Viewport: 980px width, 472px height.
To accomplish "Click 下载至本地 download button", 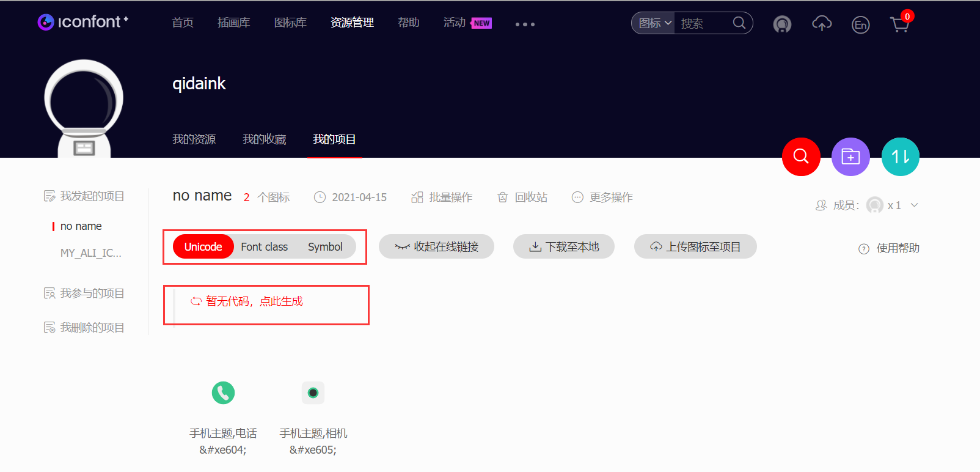I will [x=564, y=247].
